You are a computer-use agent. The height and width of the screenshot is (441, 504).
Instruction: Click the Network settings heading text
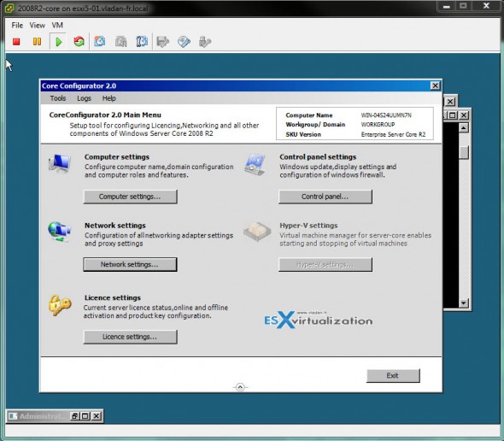pyautogui.click(x=115, y=226)
